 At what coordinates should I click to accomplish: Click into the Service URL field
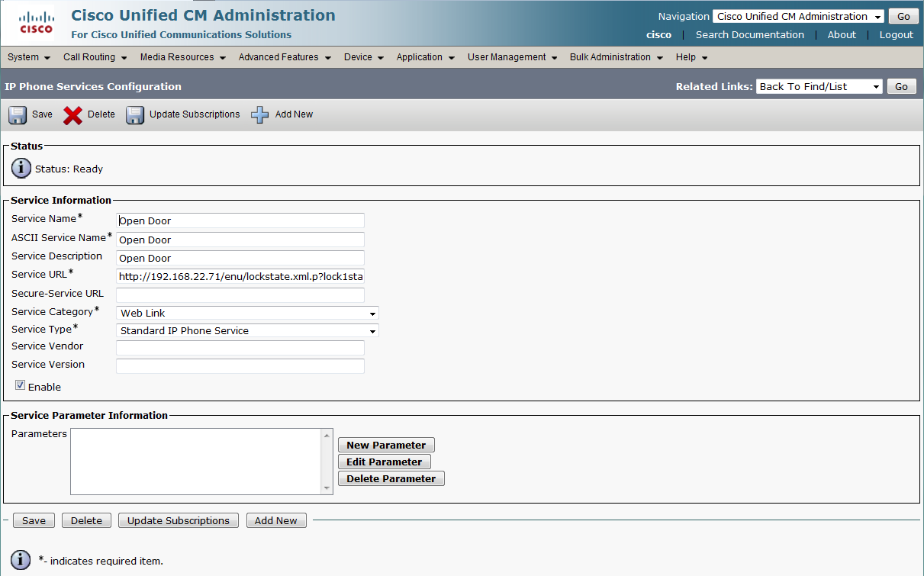pyautogui.click(x=240, y=276)
